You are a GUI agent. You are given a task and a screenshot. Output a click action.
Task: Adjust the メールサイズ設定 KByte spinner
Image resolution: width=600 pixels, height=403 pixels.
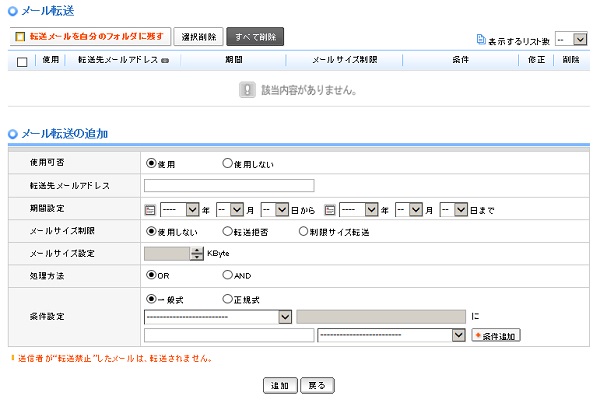pyautogui.click(x=197, y=253)
